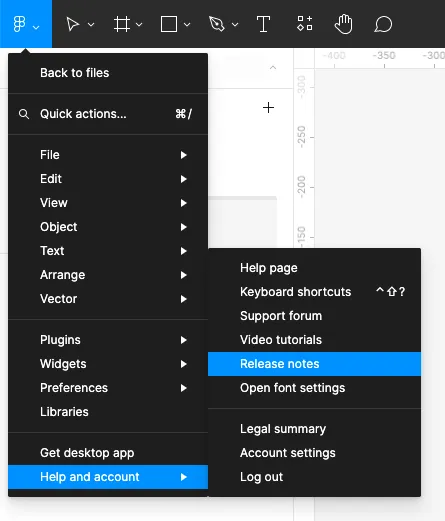Screen dimensions: 445x521
Task: Open the Resources components tool
Action: tap(305, 23)
